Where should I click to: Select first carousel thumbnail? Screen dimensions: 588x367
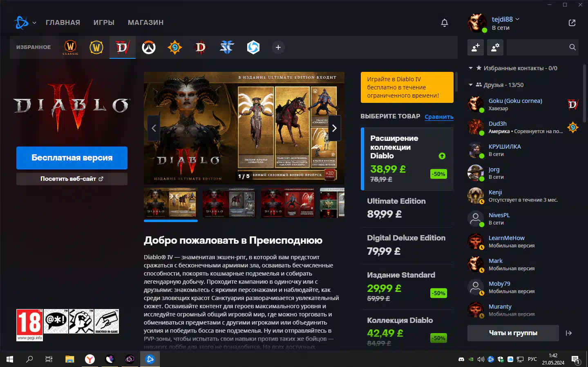[x=171, y=203]
